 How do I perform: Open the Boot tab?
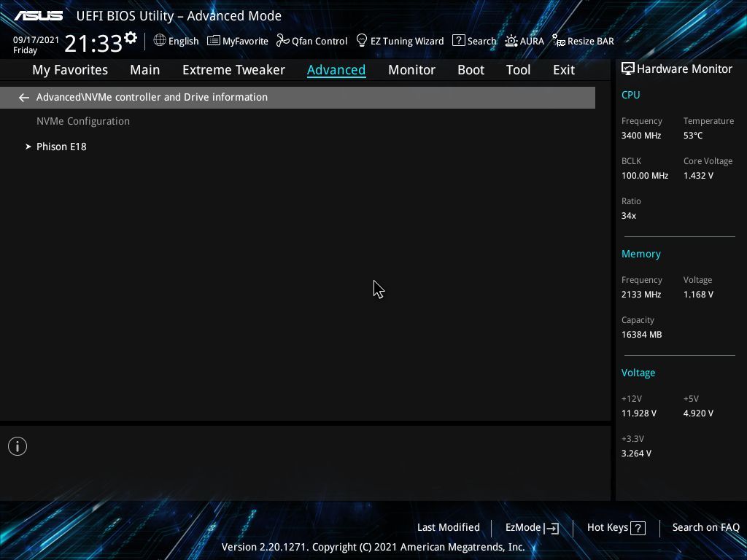tap(471, 70)
